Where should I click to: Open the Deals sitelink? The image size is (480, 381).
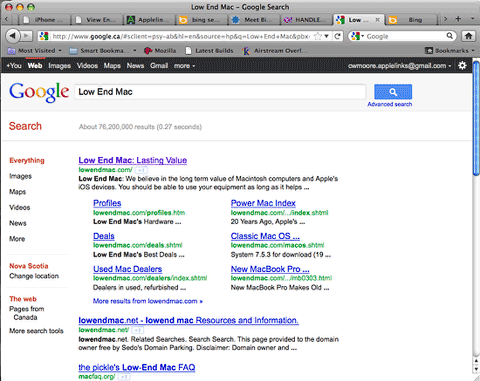tap(104, 236)
